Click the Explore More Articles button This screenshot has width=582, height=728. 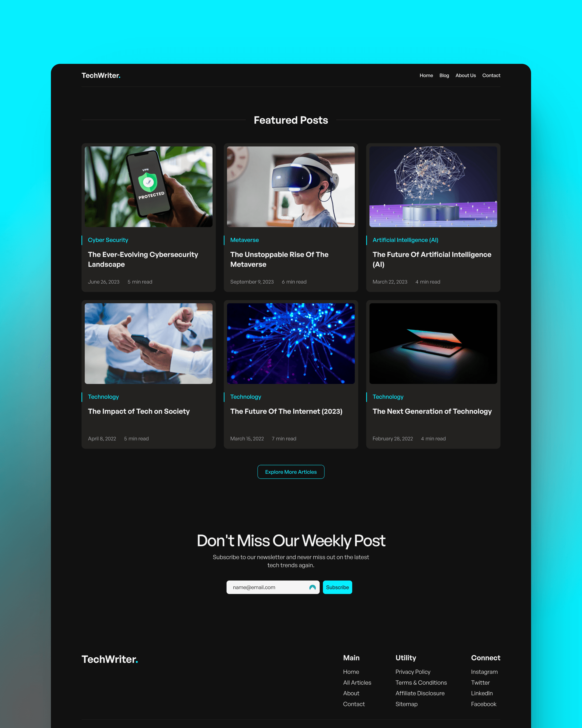tap(291, 472)
